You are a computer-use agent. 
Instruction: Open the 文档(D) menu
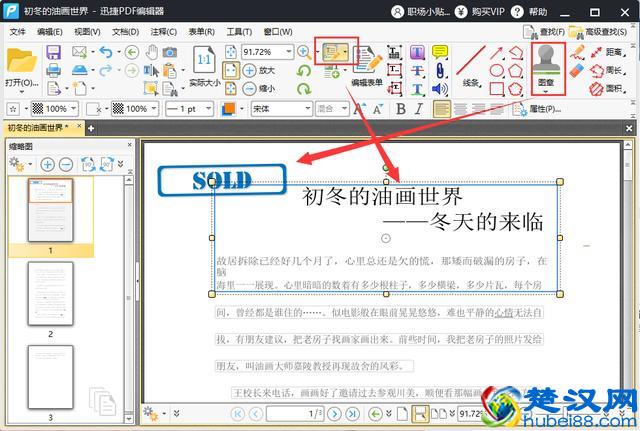click(x=126, y=32)
